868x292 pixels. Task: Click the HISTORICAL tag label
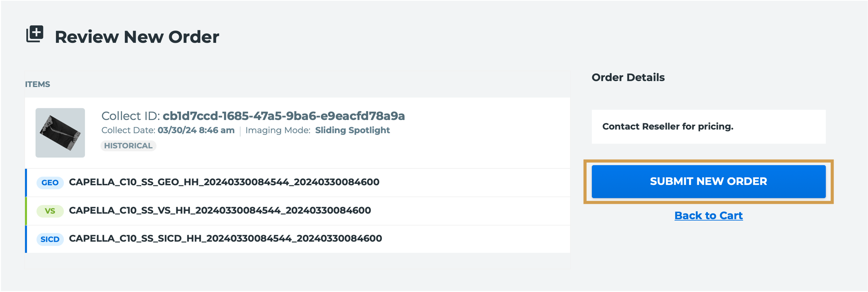[128, 146]
